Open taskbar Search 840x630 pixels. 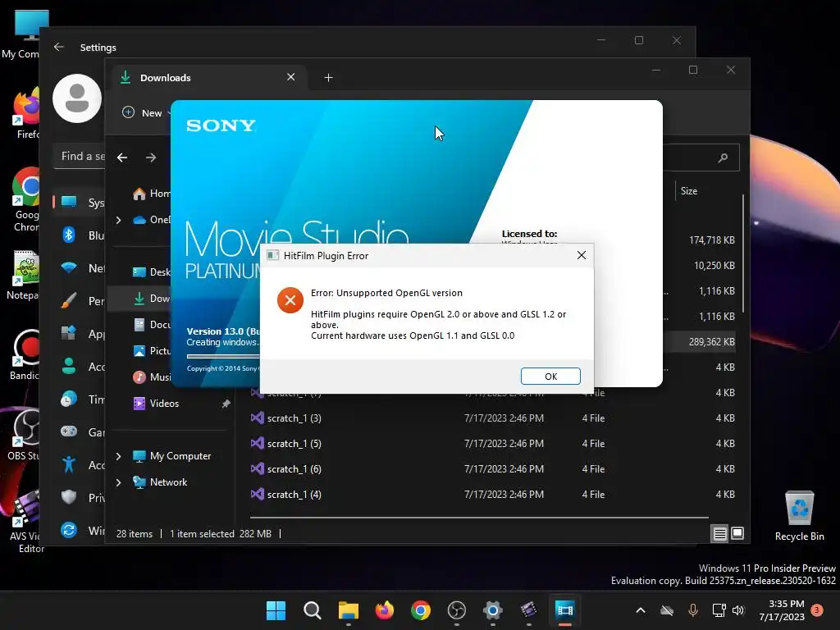pos(312,610)
